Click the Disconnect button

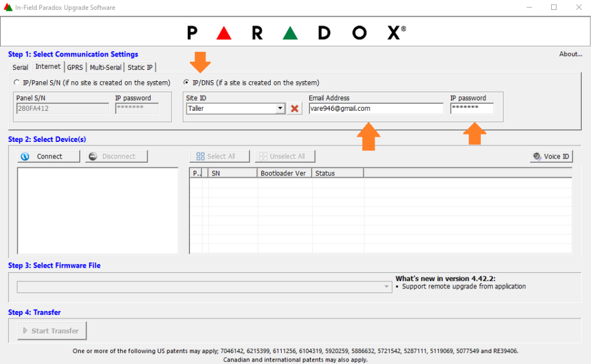(x=117, y=156)
